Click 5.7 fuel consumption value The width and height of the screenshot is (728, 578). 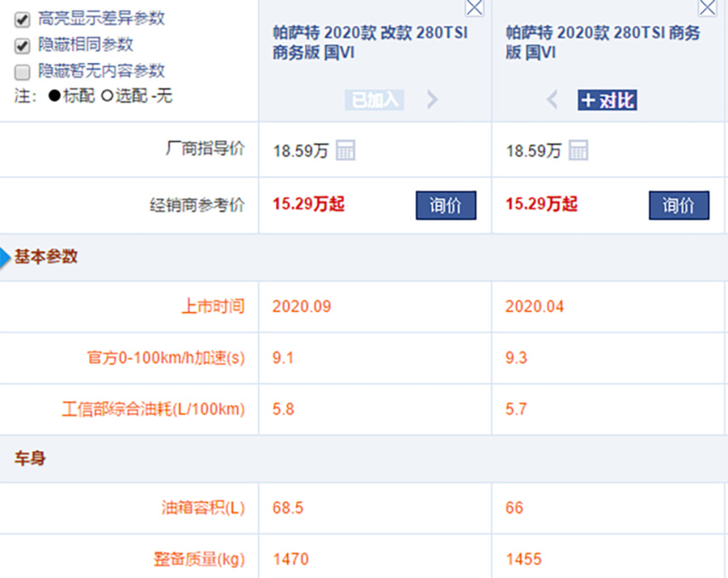pyautogui.click(x=516, y=410)
